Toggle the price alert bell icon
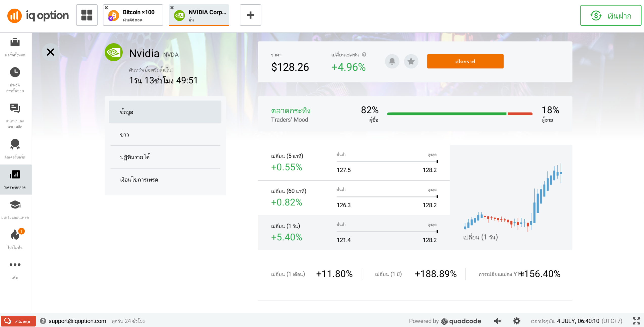 pyautogui.click(x=392, y=61)
